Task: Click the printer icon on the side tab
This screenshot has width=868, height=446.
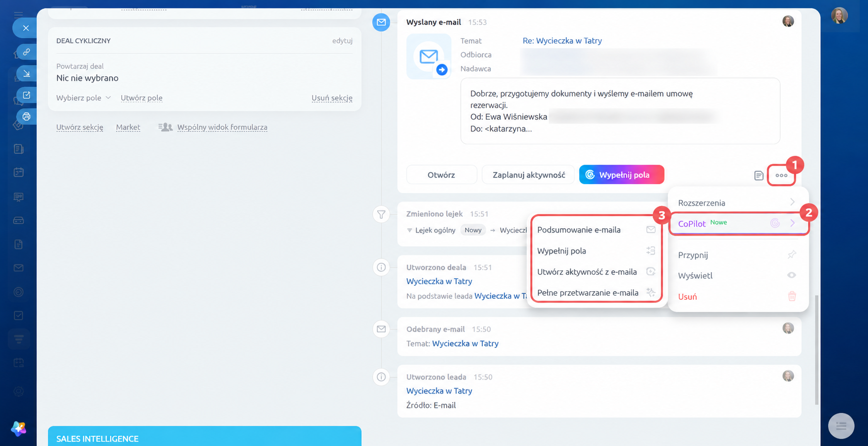Action: (x=27, y=117)
